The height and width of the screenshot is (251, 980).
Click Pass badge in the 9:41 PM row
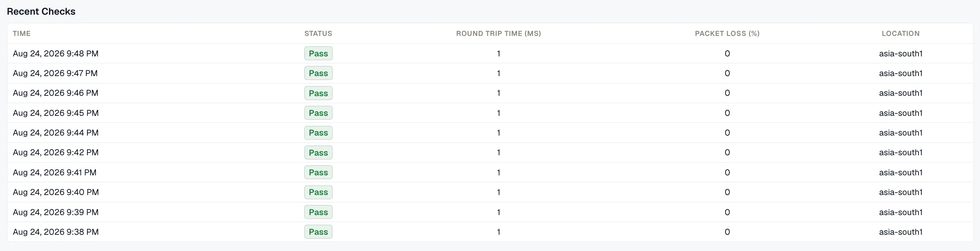click(318, 173)
